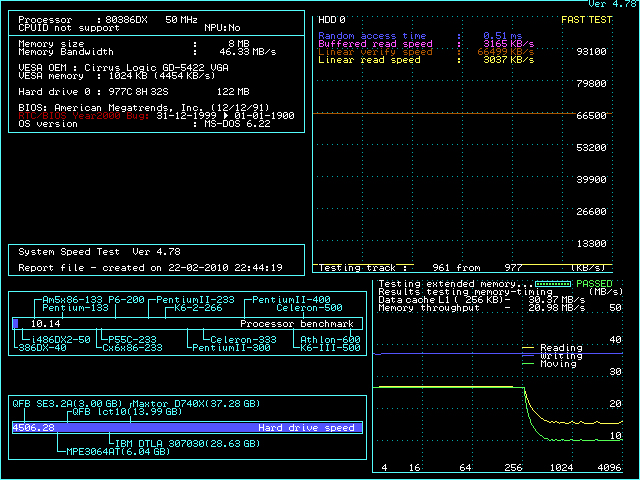Click the 386DX-40 benchmark reference label

pos(43,347)
